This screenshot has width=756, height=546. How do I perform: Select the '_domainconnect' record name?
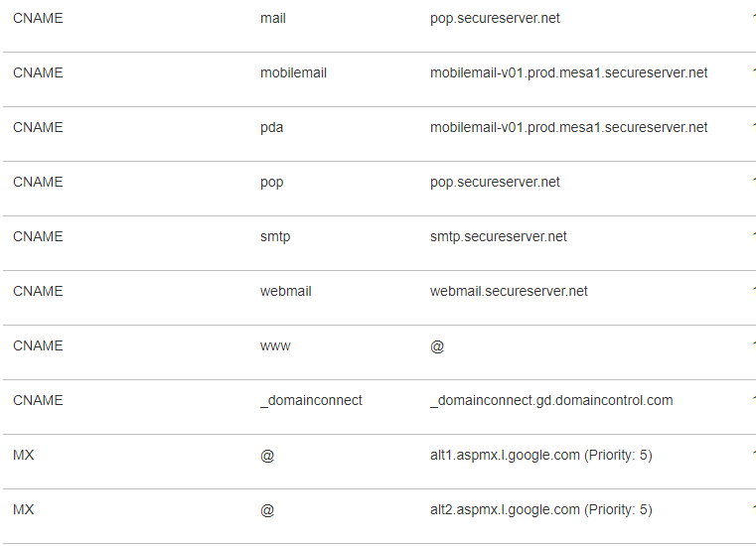pyautogui.click(x=311, y=401)
